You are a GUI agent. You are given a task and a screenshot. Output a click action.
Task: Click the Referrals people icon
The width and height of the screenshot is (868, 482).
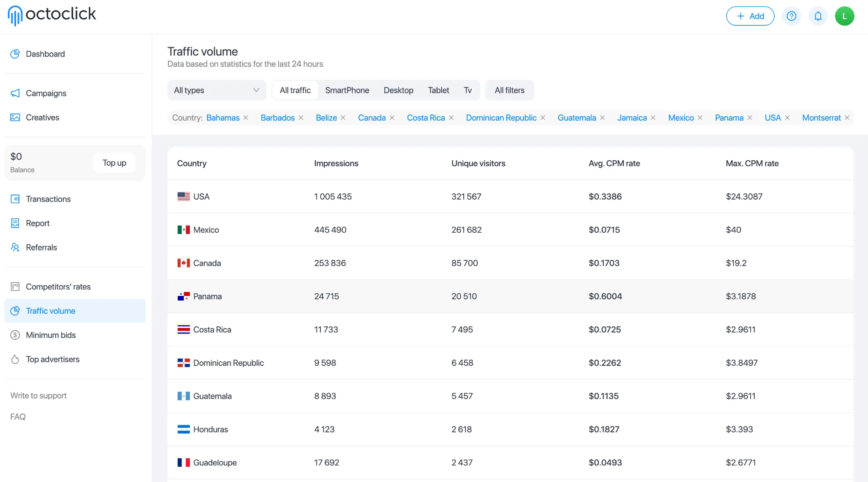click(x=15, y=247)
